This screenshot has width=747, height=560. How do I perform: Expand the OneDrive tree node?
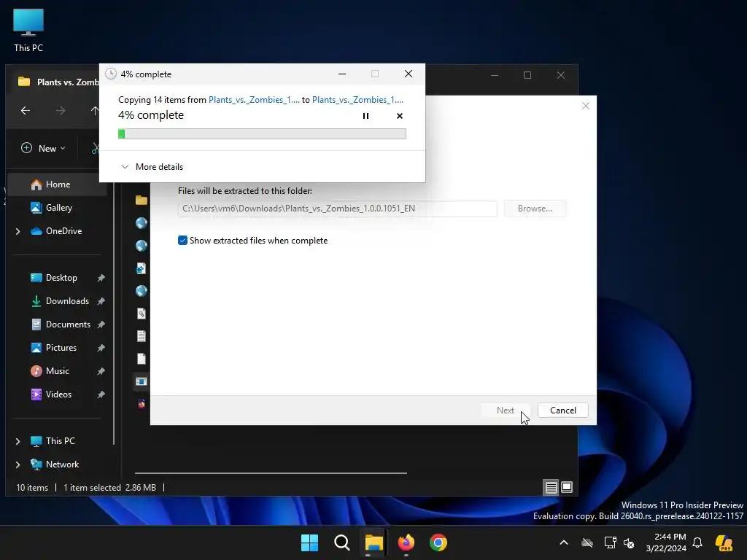(x=18, y=231)
